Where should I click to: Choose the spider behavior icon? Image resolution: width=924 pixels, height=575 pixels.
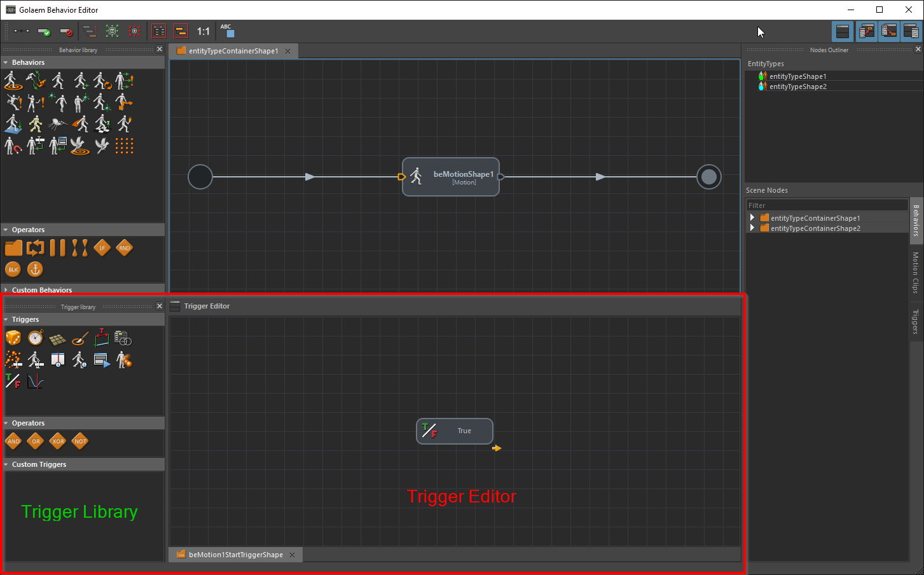pos(58,123)
